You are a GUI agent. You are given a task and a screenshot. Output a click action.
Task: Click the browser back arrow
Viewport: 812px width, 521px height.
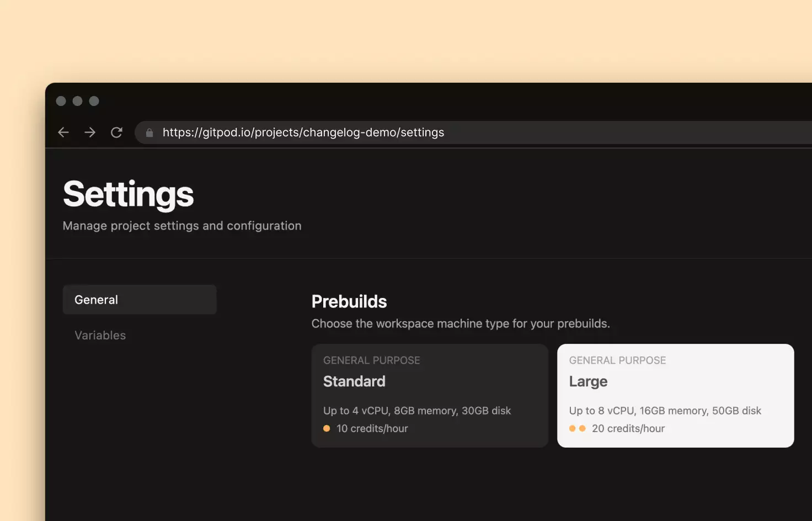coord(63,132)
